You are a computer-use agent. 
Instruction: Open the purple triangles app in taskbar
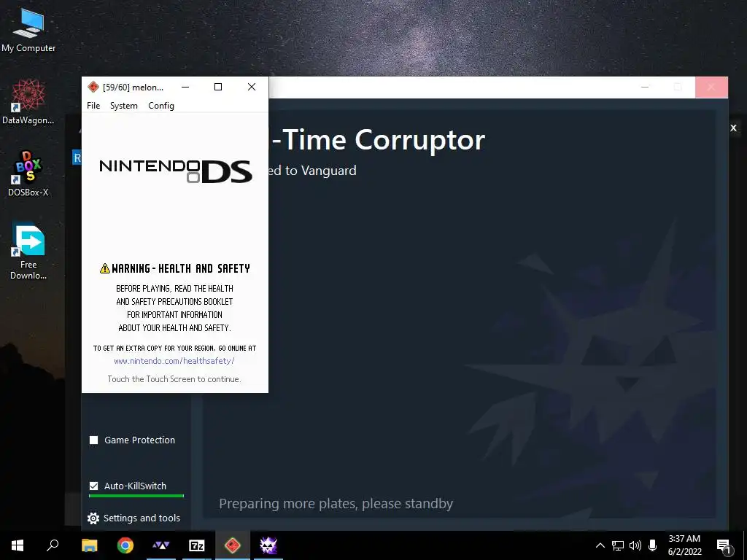click(x=161, y=545)
